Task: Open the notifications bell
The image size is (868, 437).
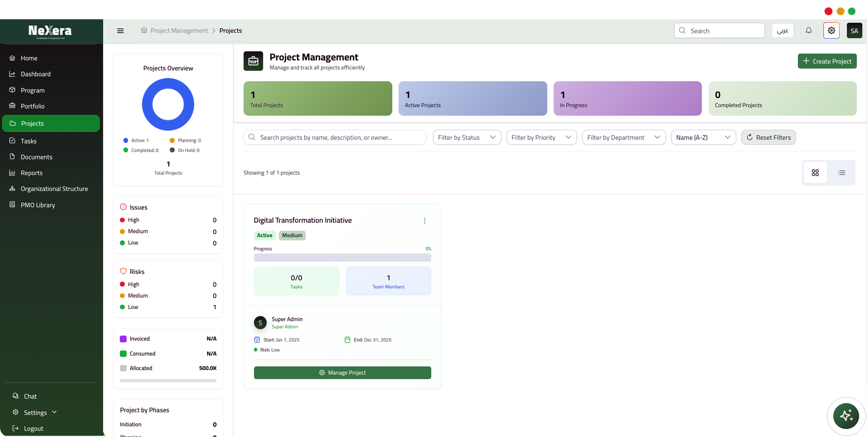Action: tap(809, 31)
